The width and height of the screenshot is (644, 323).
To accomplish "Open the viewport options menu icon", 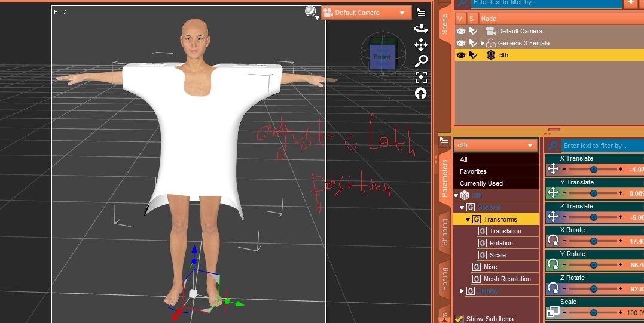I will click(421, 11).
